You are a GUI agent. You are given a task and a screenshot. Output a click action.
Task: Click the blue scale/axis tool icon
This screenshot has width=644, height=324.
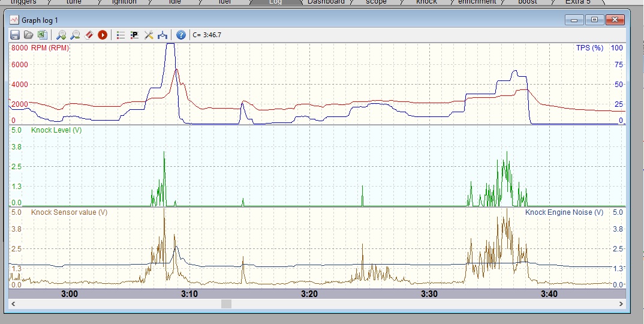coord(162,35)
